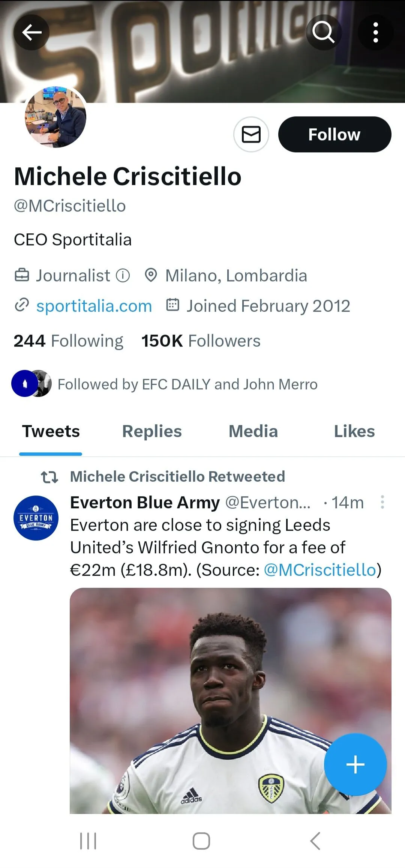405x868 pixels.
Task: Open the profile overflow menu
Action: click(375, 32)
